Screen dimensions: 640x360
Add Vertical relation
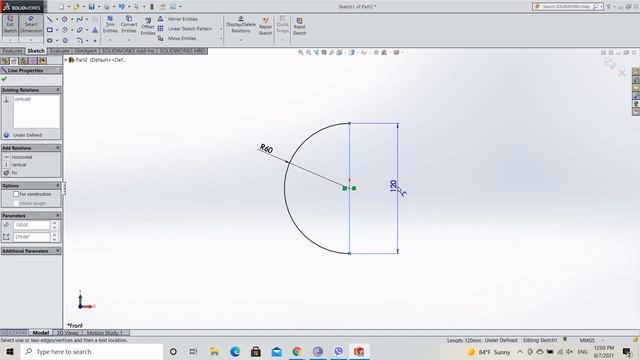coord(15,165)
